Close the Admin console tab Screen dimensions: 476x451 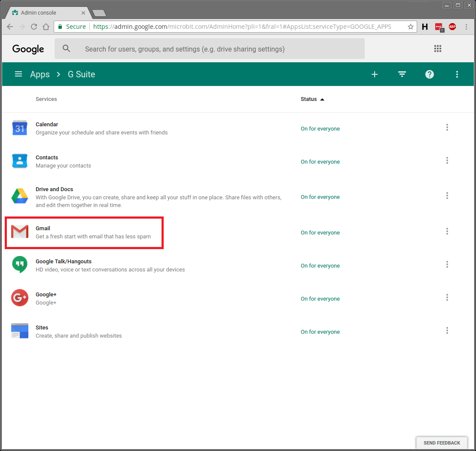pos(83,13)
